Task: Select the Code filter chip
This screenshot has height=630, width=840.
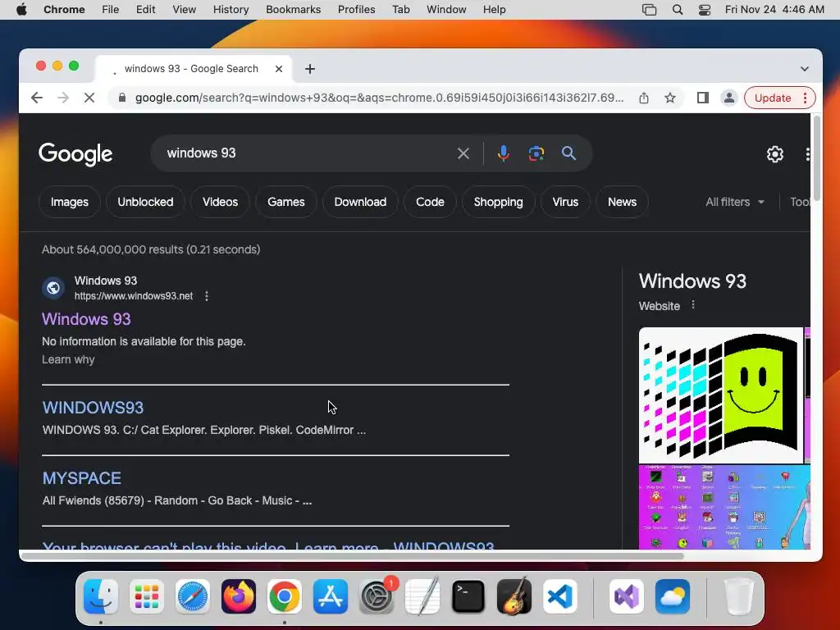Action: (430, 202)
